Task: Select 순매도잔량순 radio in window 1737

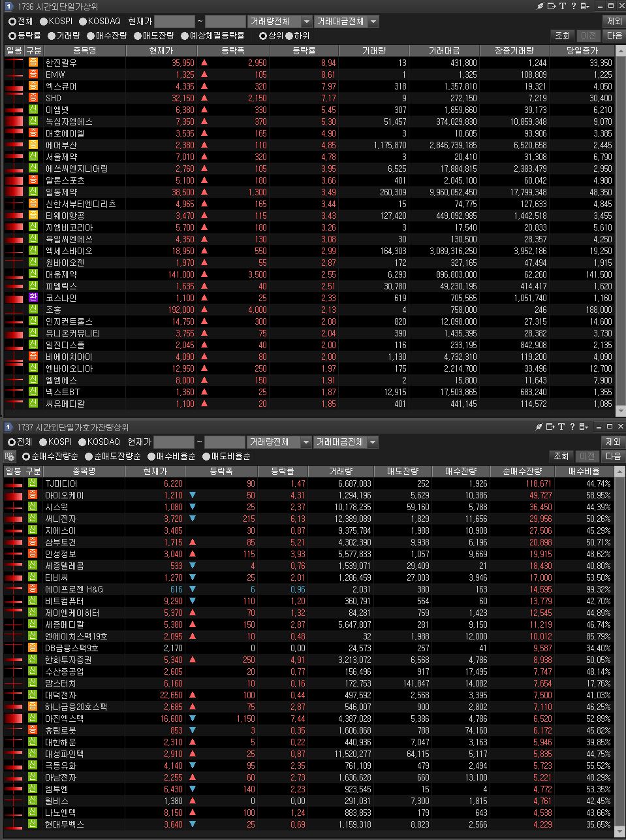Action: 89,457
